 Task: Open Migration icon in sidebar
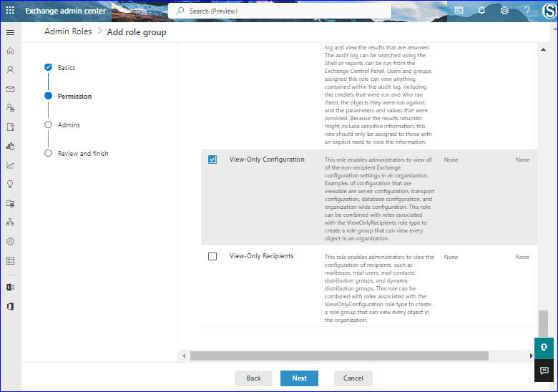(x=10, y=127)
